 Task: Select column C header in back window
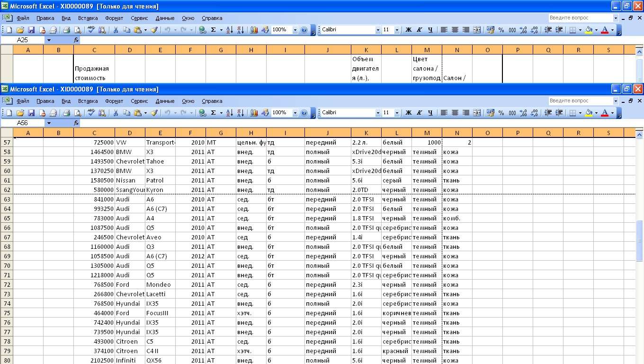94,50
